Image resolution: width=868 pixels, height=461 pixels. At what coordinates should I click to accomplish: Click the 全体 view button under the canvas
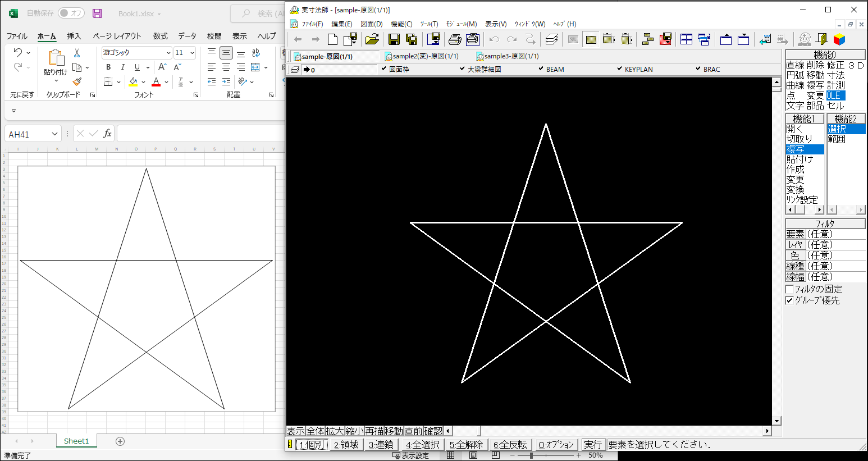[316, 431]
